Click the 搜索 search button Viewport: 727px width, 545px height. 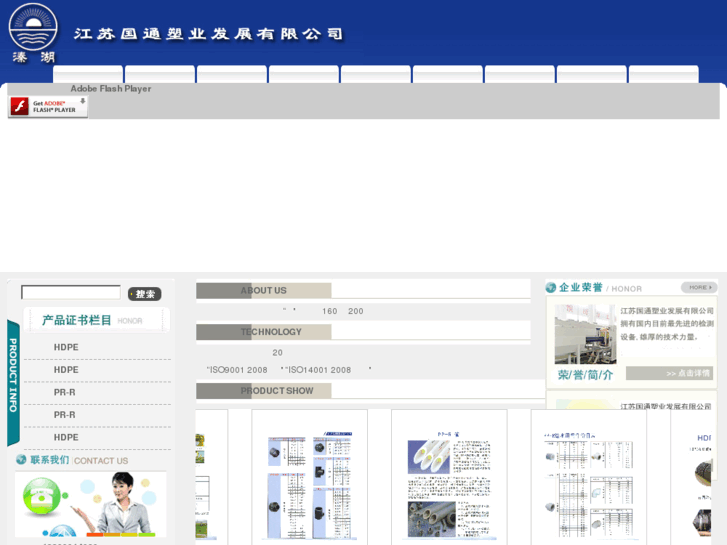pyautogui.click(x=145, y=294)
